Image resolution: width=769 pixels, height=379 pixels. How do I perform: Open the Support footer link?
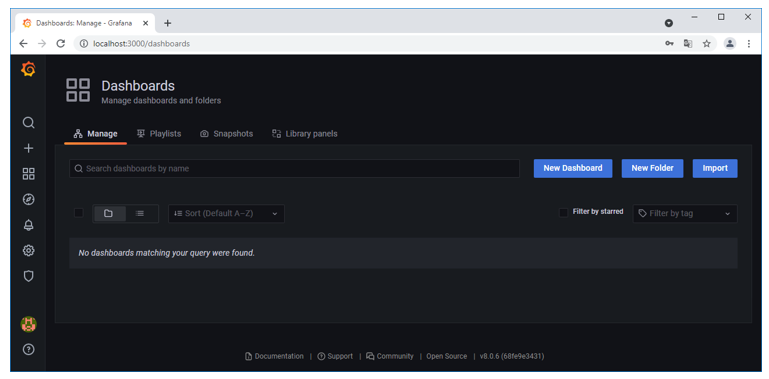tap(335, 356)
